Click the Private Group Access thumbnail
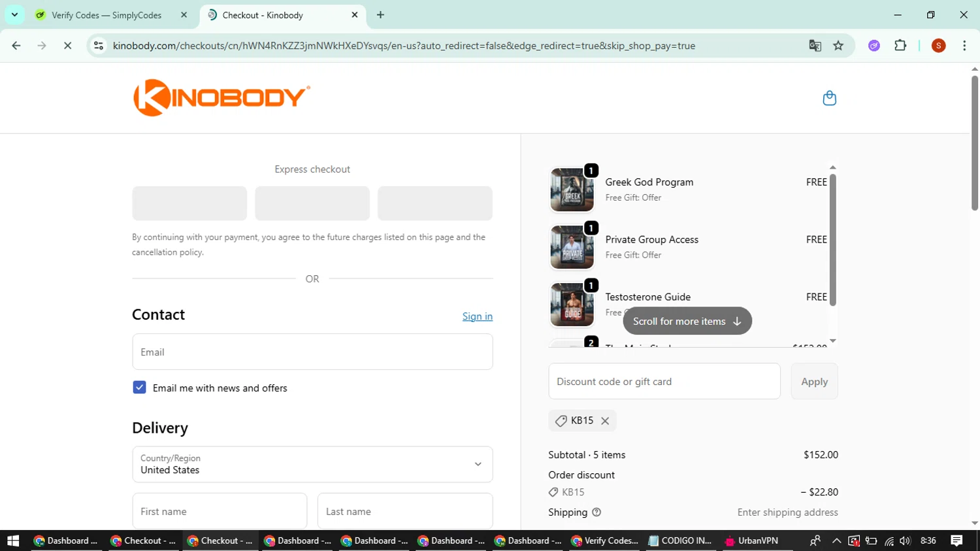The height and width of the screenshot is (551, 980). 572,247
